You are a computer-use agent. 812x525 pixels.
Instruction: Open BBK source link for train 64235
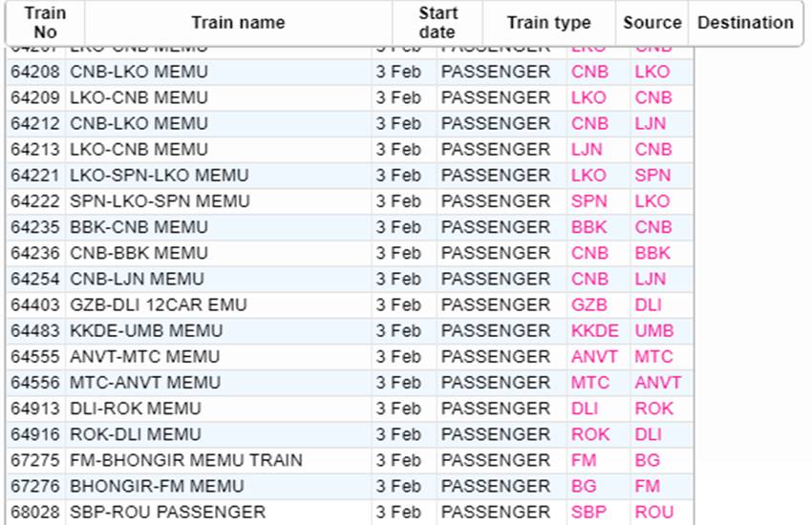pyautogui.click(x=588, y=227)
